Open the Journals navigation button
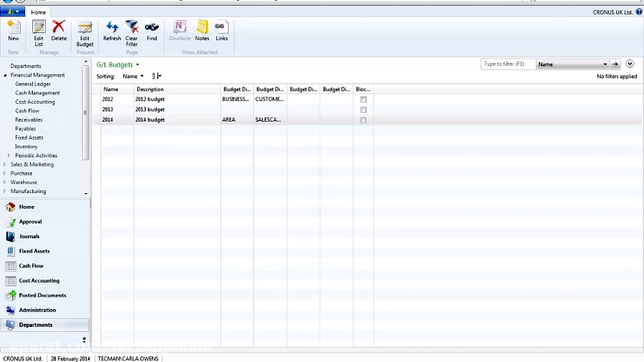This screenshot has height=362, width=644. coord(45,236)
